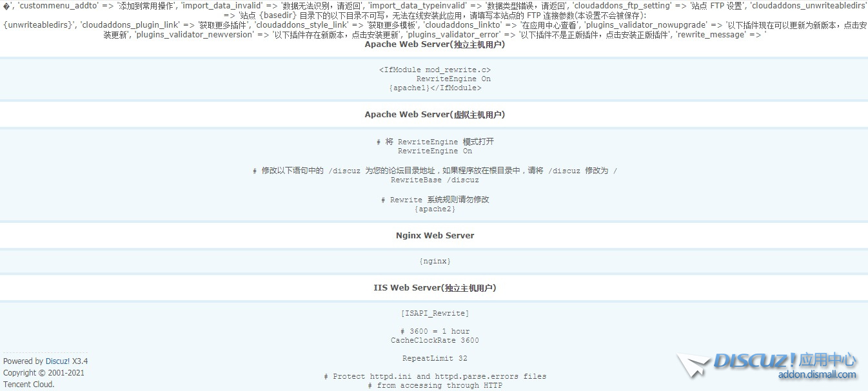Click the # 3600 = 1 hour comment
Image resolution: width=868 pixels, height=391 pixels.
pyautogui.click(x=435, y=331)
